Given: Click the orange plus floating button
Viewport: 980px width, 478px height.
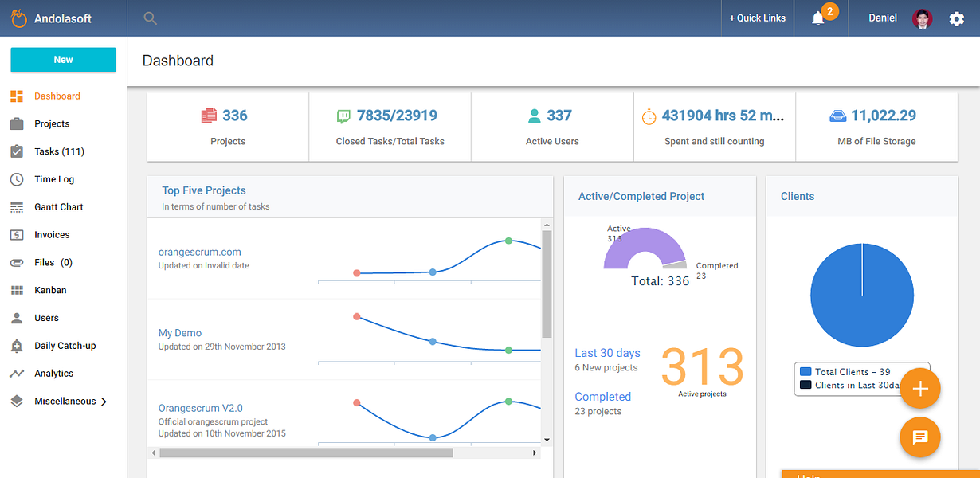Looking at the screenshot, I should tap(920, 389).
